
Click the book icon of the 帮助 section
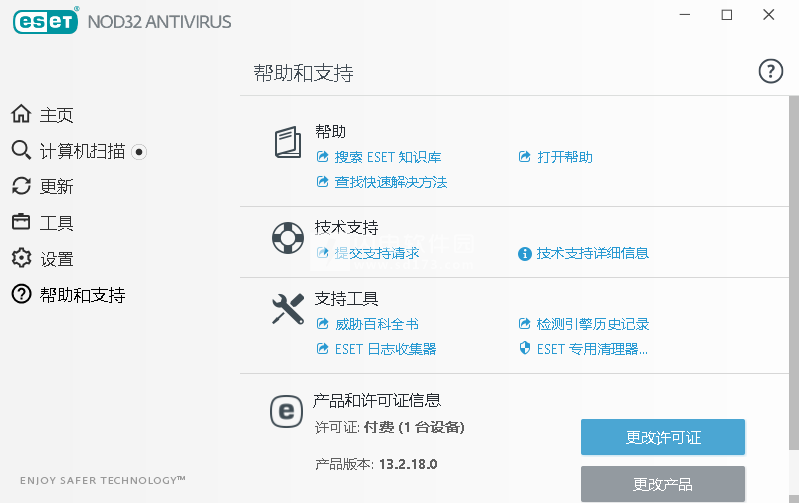(x=288, y=142)
